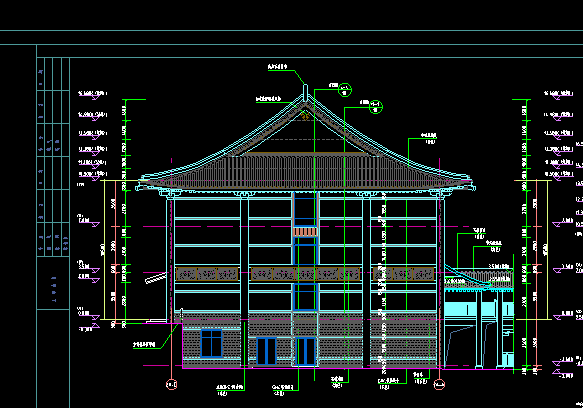Pick the hatched stair drawn left of building
Image resolution: width=583 pixels, height=408 pixels.
pos(156,278)
